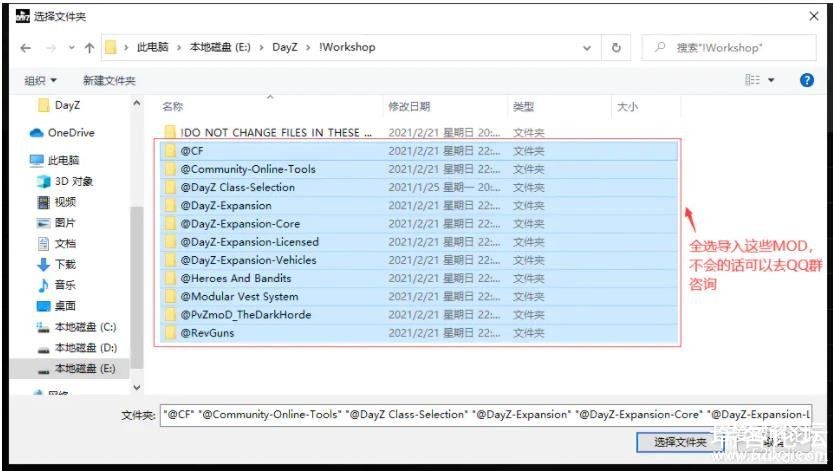Open recent locations dropdown arrow
833x471 pixels.
click(x=71, y=48)
